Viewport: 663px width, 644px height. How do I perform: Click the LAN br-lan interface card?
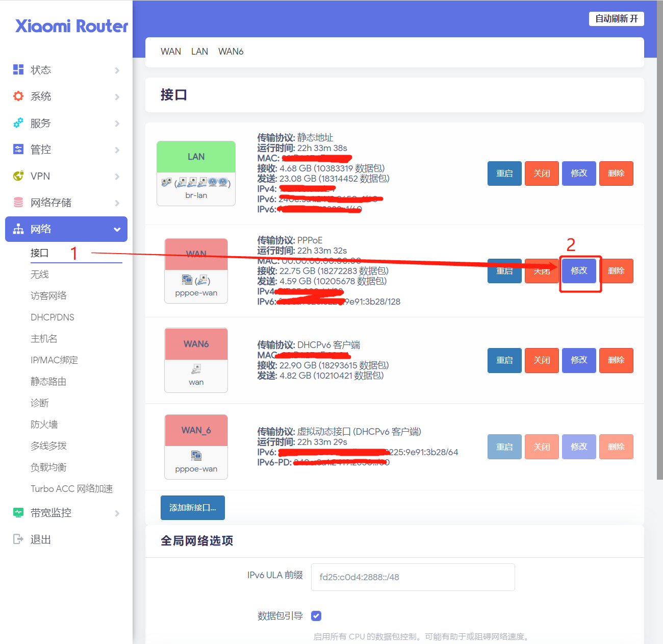click(x=196, y=174)
